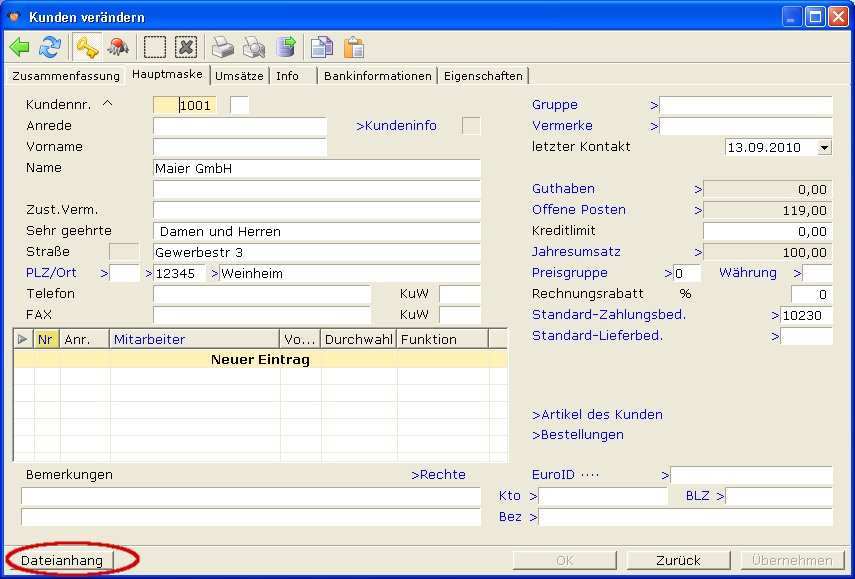The width and height of the screenshot is (855, 579).
Task: Open the Umsätze tab
Action: (x=239, y=76)
